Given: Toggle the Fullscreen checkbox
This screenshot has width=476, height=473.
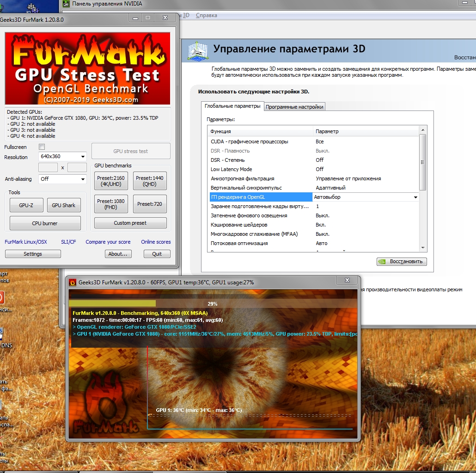Looking at the screenshot, I should (x=42, y=147).
